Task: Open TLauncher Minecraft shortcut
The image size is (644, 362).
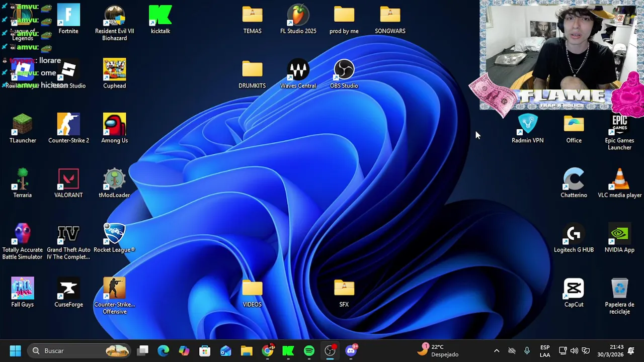Action: click(x=23, y=129)
